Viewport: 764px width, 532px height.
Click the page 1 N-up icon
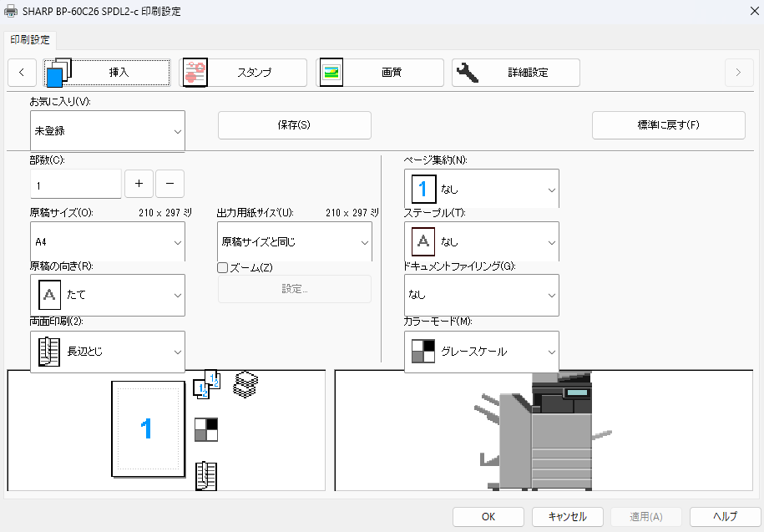pyautogui.click(x=423, y=189)
